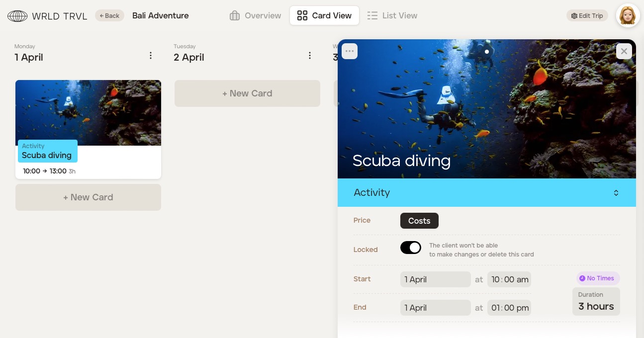Open the Scuba diving card thumbnail

tap(88, 129)
